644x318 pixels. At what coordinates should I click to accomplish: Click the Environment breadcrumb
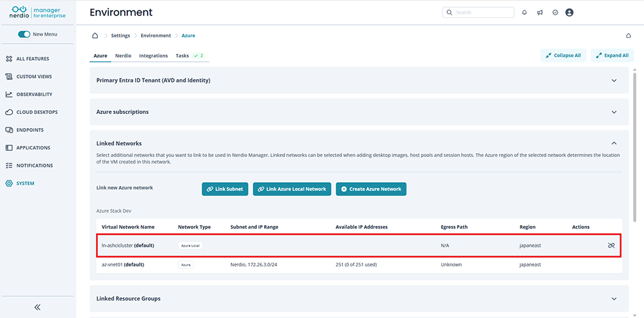(156, 35)
